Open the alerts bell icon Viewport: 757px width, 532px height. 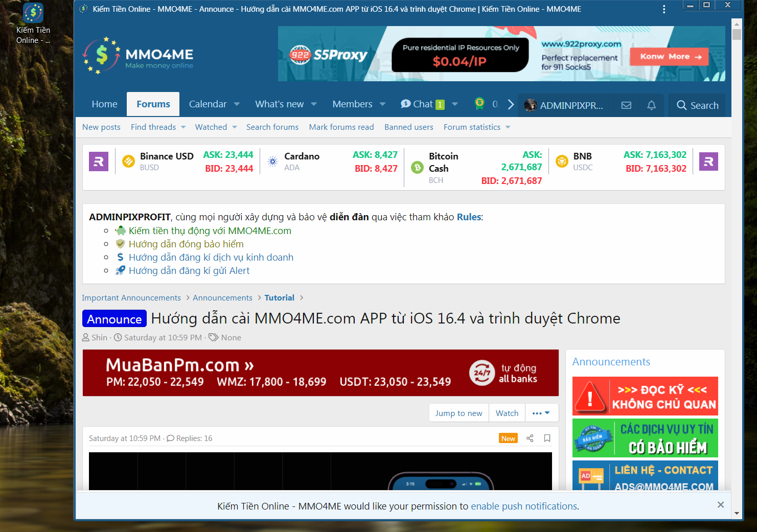(651, 105)
